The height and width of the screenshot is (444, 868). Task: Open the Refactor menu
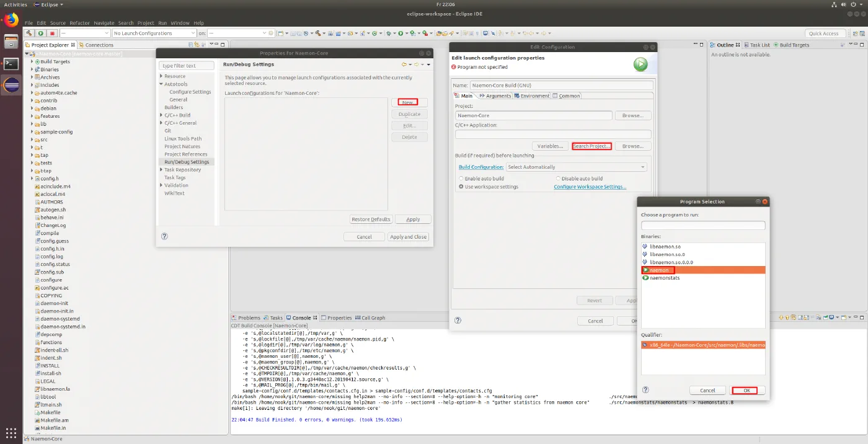[79, 23]
